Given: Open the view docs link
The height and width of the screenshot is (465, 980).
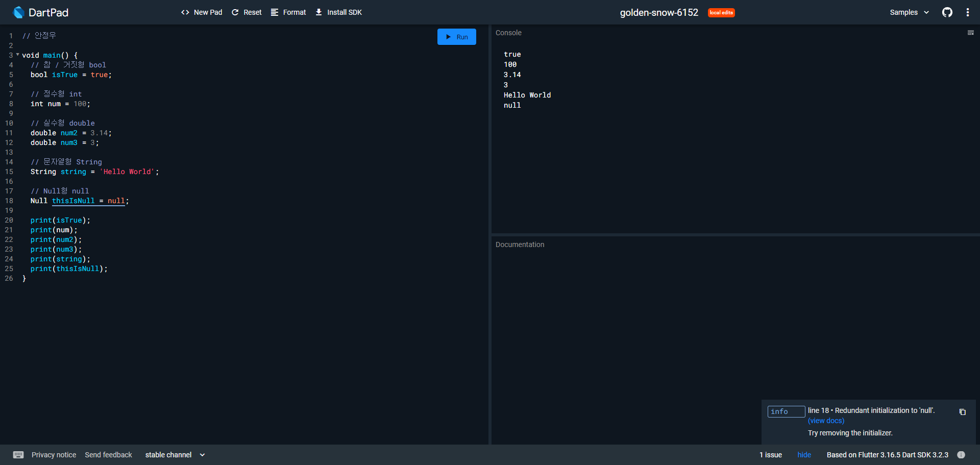Looking at the screenshot, I should point(826,421).
